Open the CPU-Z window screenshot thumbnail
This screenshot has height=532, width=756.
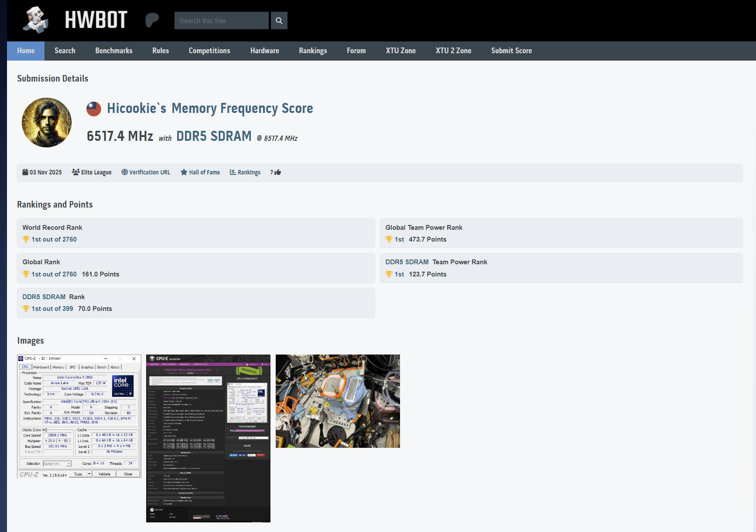79,416
